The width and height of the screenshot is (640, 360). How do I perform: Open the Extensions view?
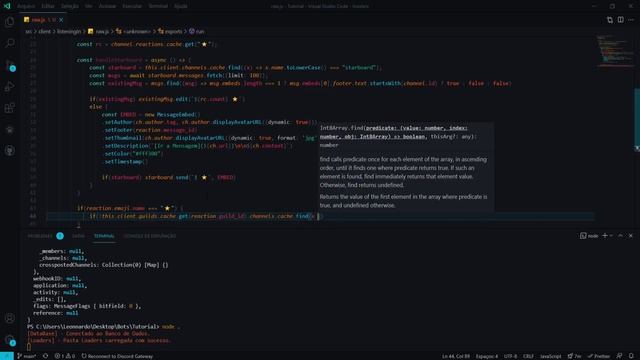tap(9, 108)
